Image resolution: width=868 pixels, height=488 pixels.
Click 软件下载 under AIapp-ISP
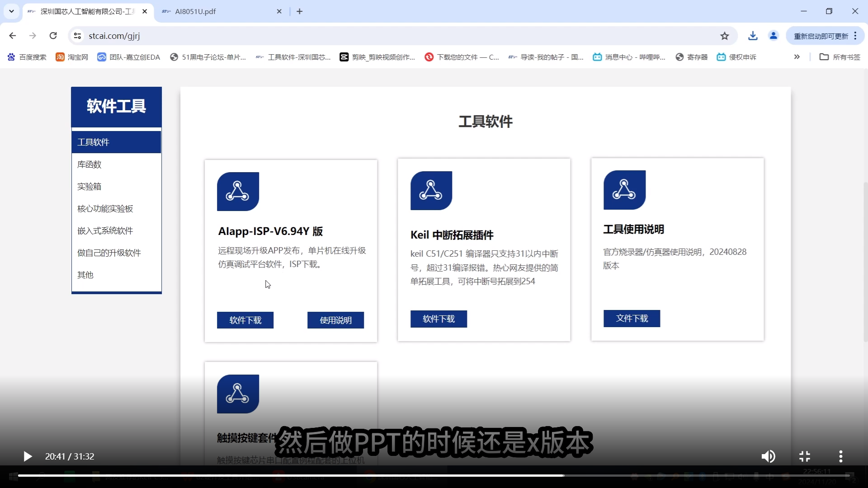245,320
